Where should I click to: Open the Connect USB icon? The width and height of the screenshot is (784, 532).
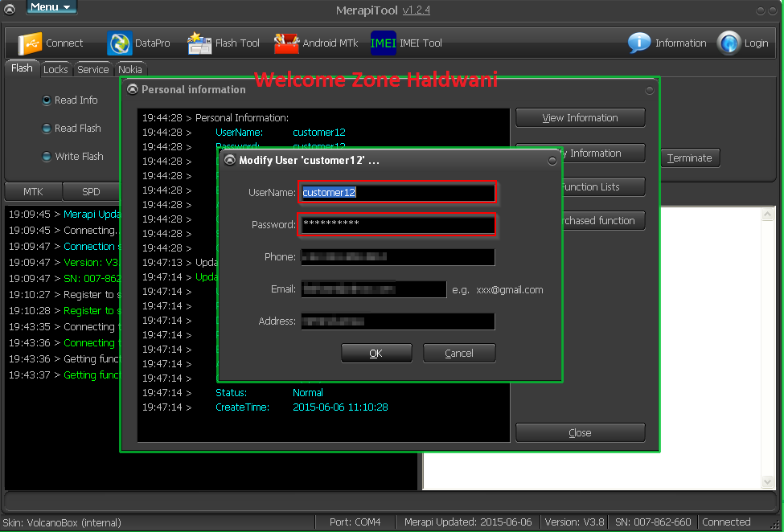30,43
